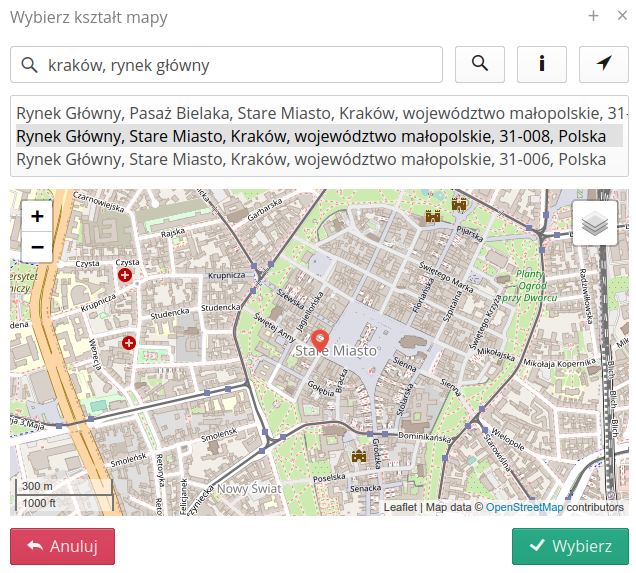Click the castle icon near Pijarska
The width and height of the screenshot is (636, 573).
pos(459,204)
